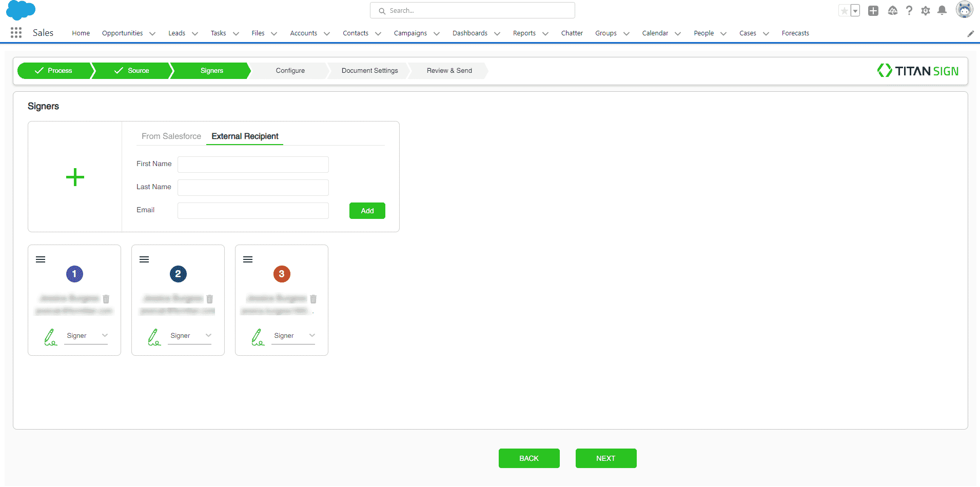Image resolution: width=980 pixels, height=487 pixels.
Task: Open the notifications bell
Action: pos(942,11)
